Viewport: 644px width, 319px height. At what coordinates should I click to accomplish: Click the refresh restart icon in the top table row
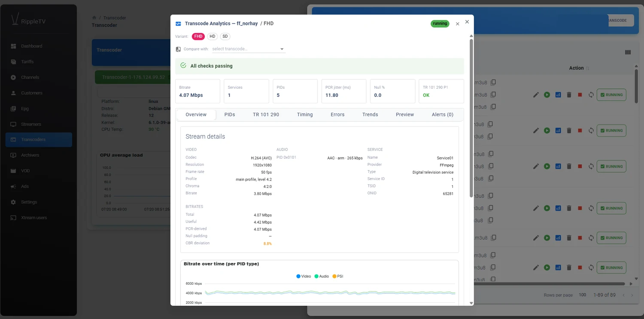pyautogui.click(x=591, y=95)
